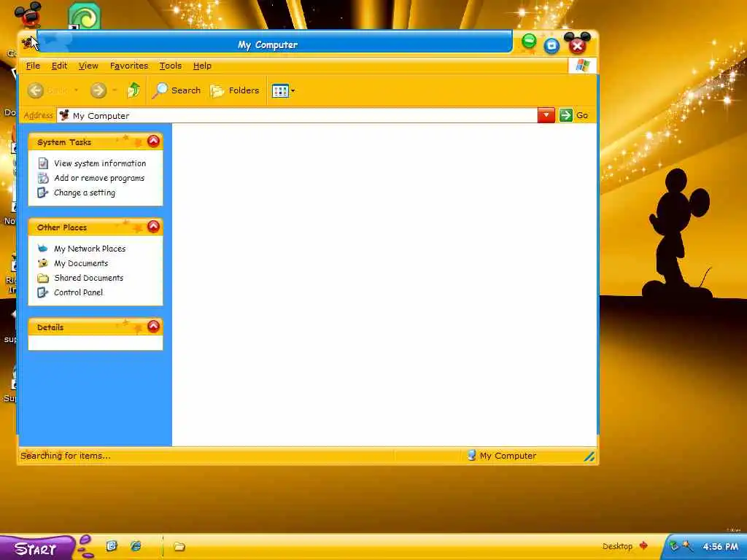Viewport: 747px width, 560px height.
Task: Open My Documents link
Action: pyautogui.click(x=81, y=263)
